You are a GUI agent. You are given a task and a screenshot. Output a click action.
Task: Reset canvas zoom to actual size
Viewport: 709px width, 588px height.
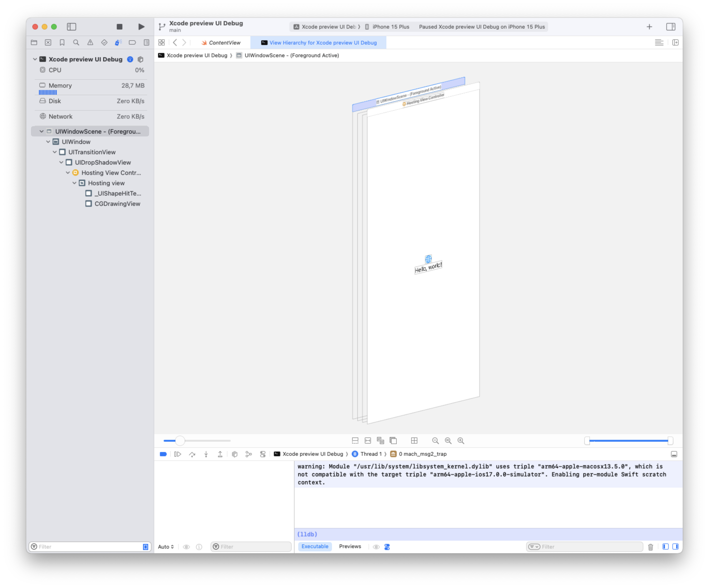[x=448, y=441]
